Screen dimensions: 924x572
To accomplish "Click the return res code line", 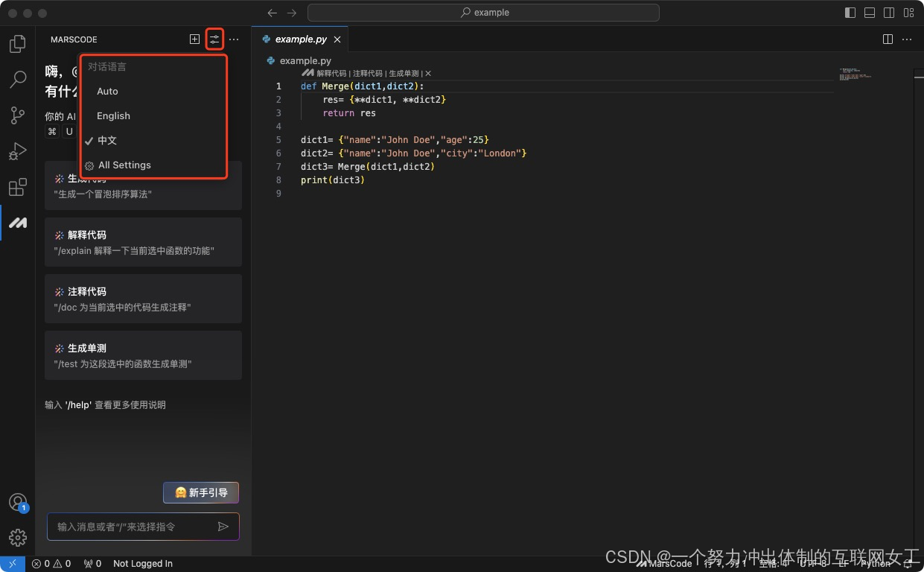I will [x=349, y=113].
